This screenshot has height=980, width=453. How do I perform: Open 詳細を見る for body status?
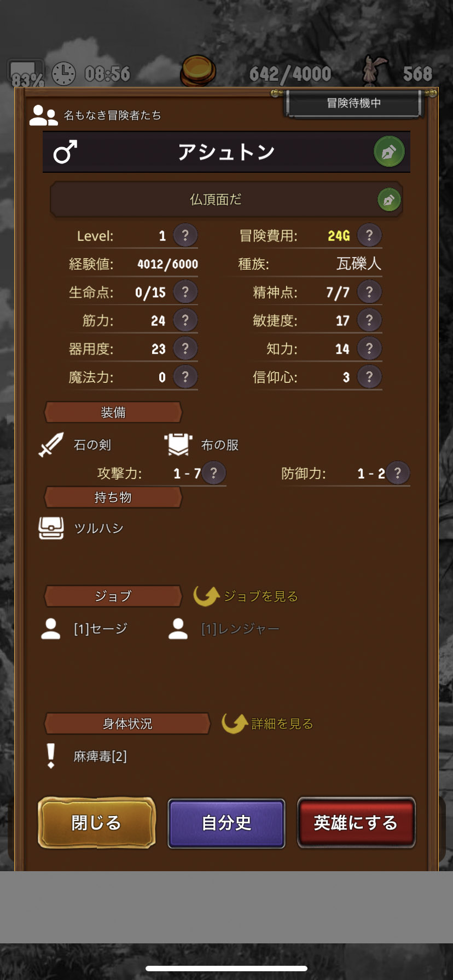click(x=268, y=724)
